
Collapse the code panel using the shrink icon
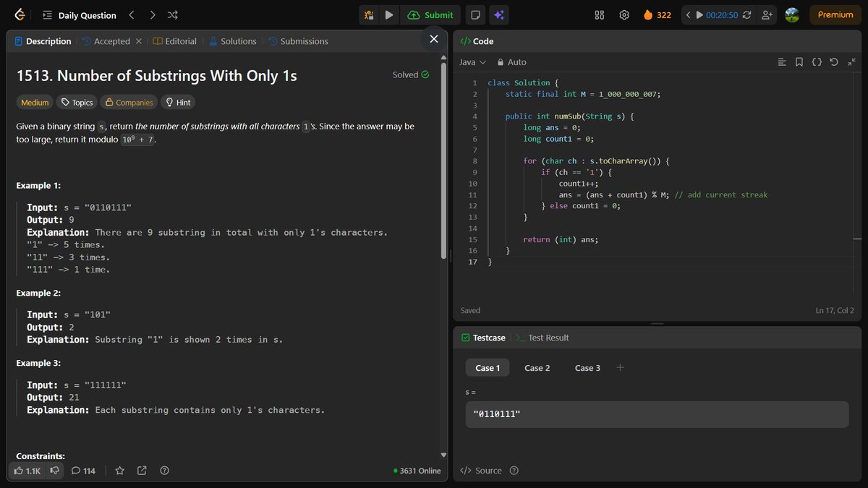click(x=852, y=62)
